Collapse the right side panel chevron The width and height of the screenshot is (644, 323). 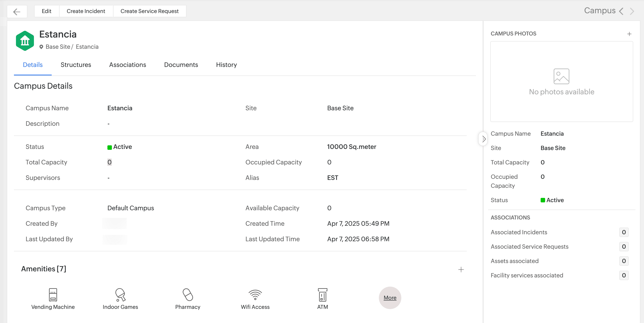484,139
